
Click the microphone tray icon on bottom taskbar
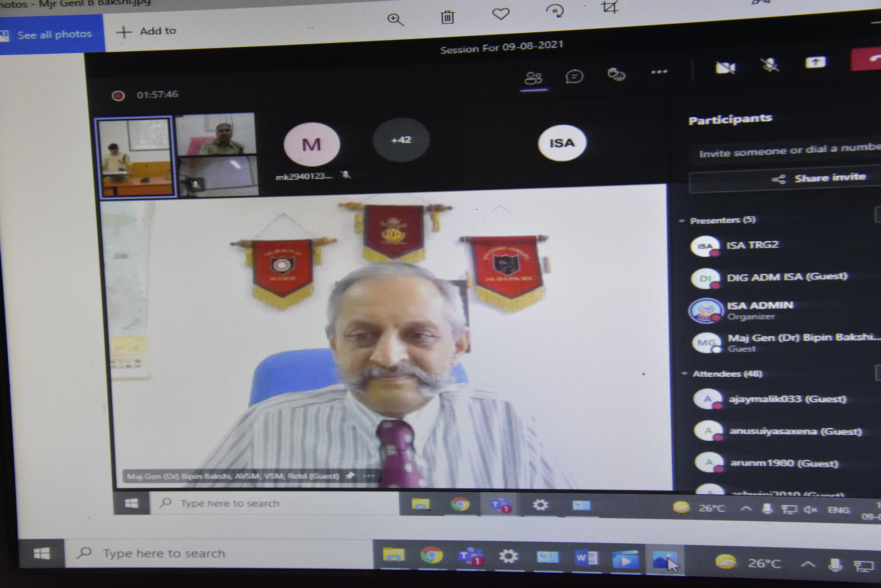(835, 565)
